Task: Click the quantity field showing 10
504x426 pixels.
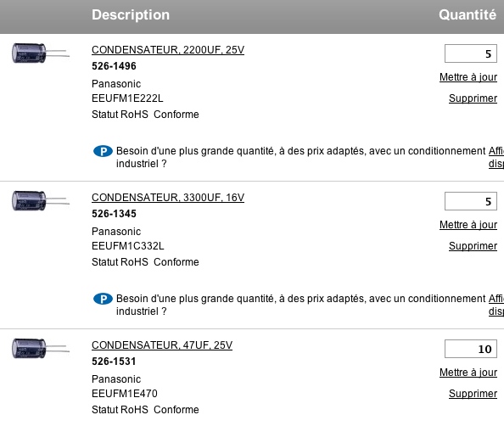Action: click(x=471, y=349)
